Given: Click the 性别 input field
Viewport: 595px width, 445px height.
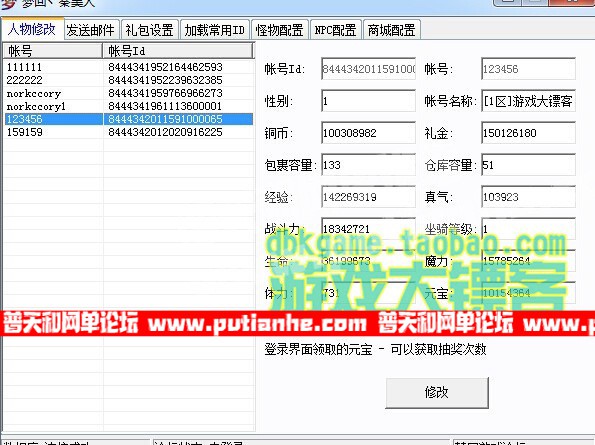Looking at the screenshot, I should [368, 101].
